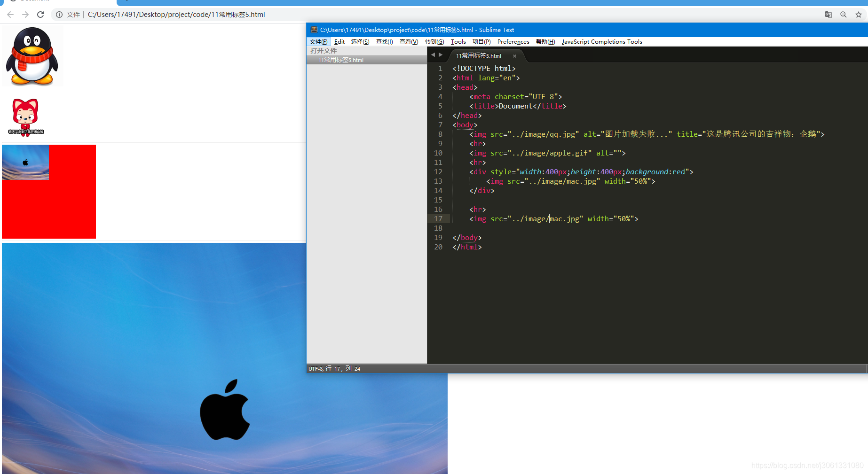Open the 帮助(H) menu
Image resolution: width=868 pixels, height=474 pixels.
(545, 42)
